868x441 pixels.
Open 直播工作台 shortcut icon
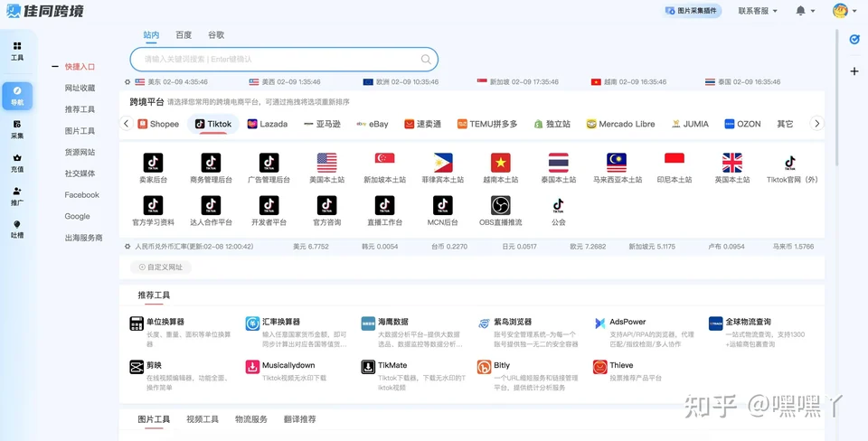(385, 205)
